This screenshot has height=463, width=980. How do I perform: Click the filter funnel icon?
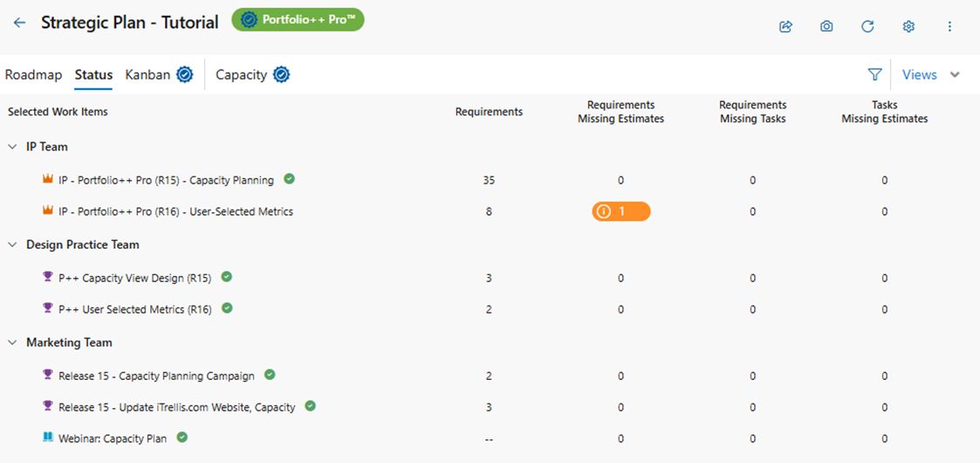(x=874, y=75)
